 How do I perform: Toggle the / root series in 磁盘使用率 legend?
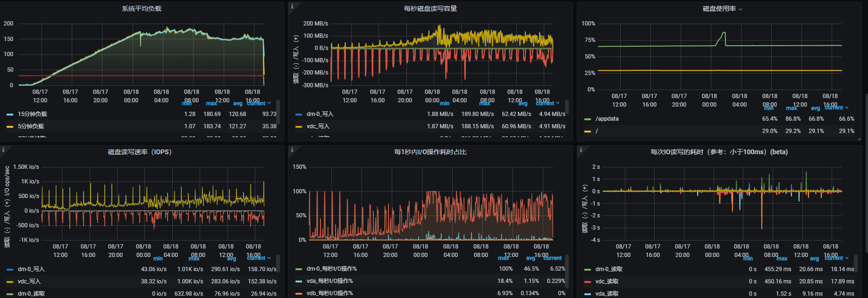597,131
